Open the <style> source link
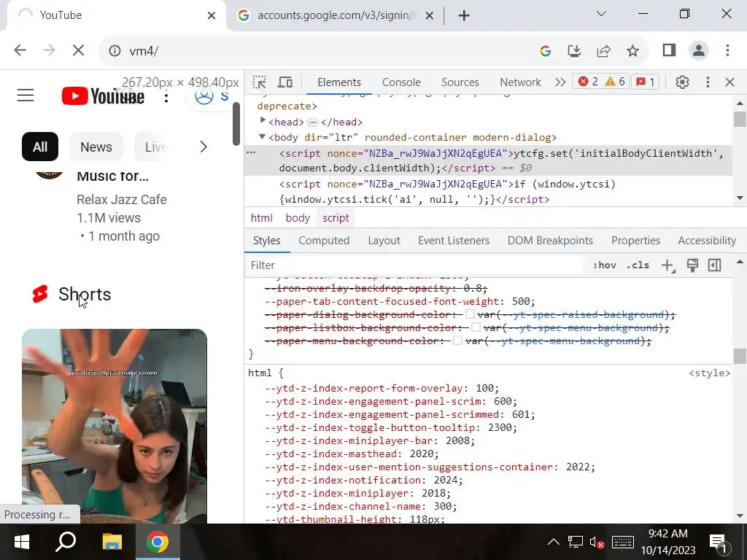The image size is (747, 560). click(709, 373)
